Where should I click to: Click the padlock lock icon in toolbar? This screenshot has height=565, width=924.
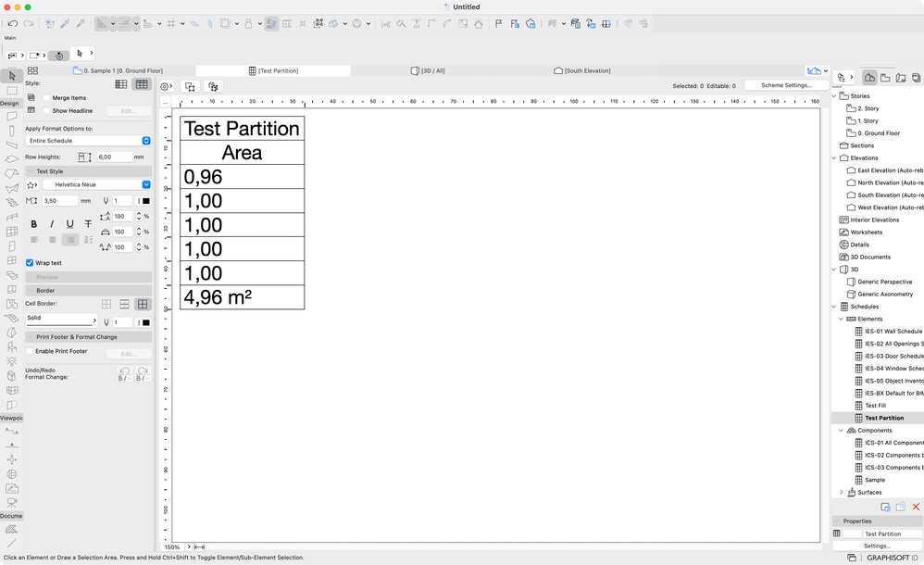(248, 23)
